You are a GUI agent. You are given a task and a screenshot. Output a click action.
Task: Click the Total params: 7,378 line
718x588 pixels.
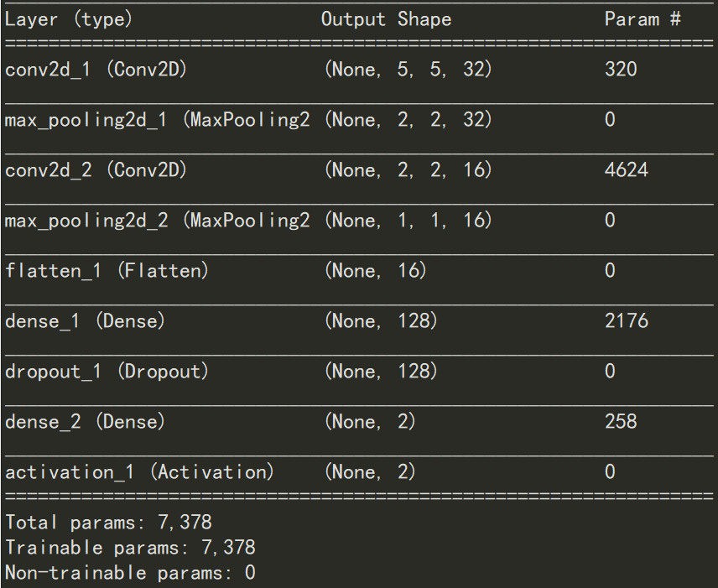(x=108, y=523)
